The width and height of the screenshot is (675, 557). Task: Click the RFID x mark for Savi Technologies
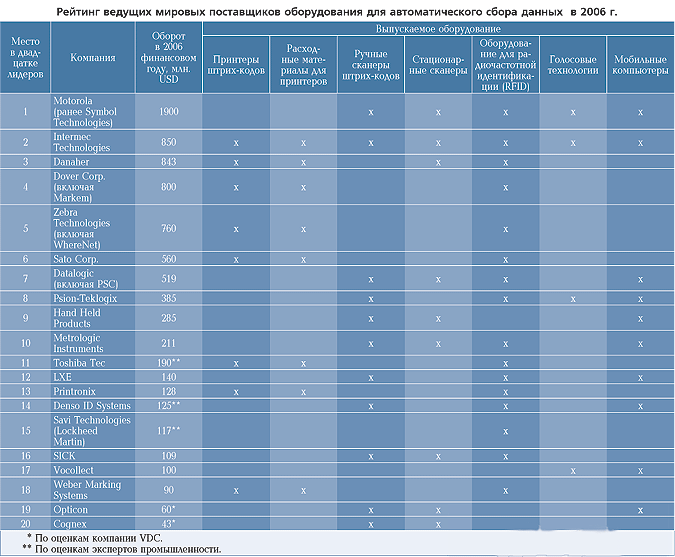(x=506, y=432)
